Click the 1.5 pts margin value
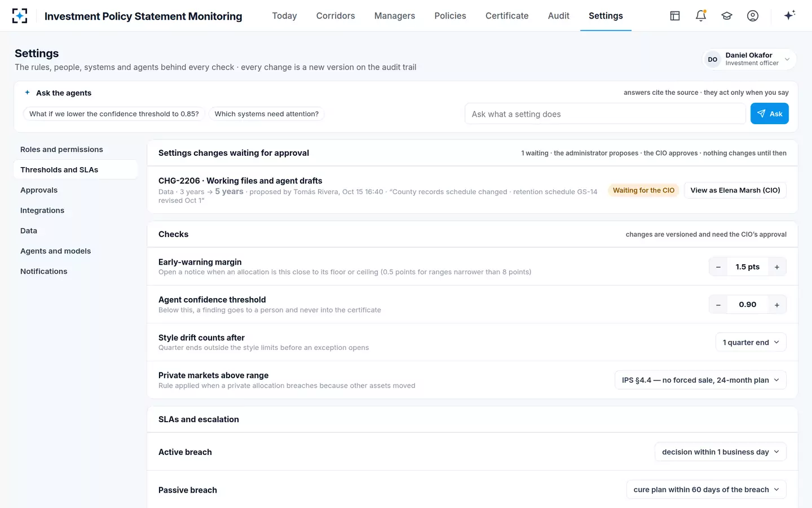 coord(748,267)
